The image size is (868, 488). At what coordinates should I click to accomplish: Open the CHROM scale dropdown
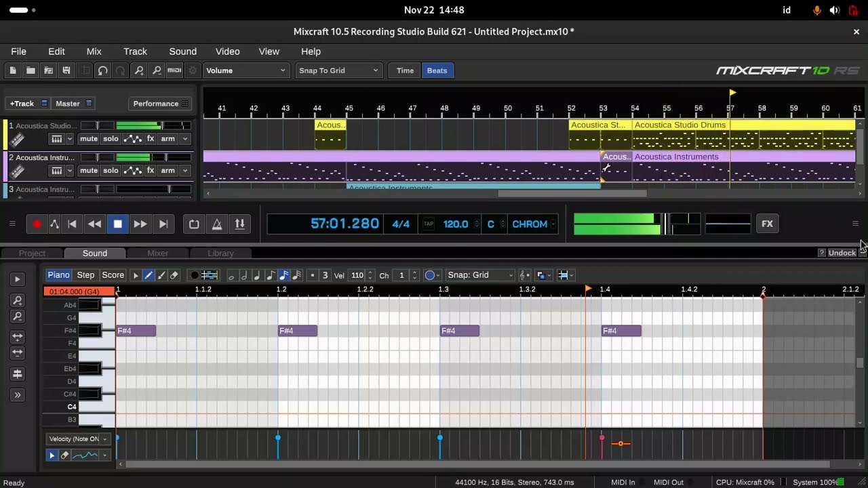(x=533, y=224)
